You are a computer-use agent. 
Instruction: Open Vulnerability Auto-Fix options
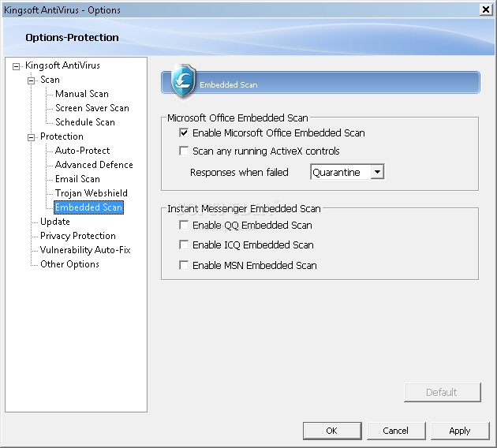(85, 250)
